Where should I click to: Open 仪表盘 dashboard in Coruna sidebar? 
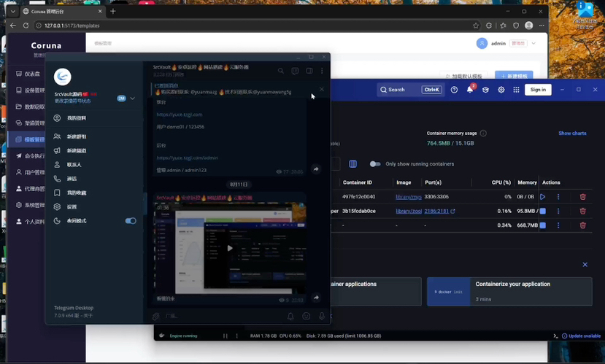[28, 74]
